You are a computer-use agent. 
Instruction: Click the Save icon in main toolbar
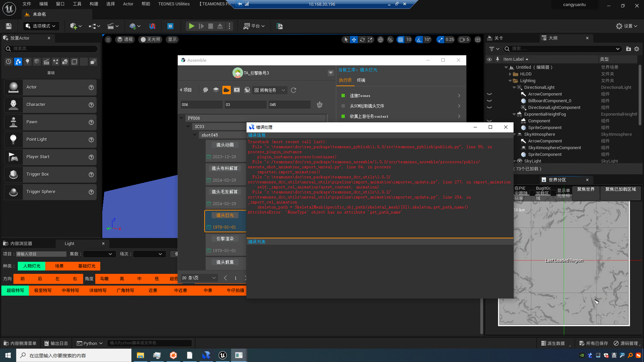9,26
